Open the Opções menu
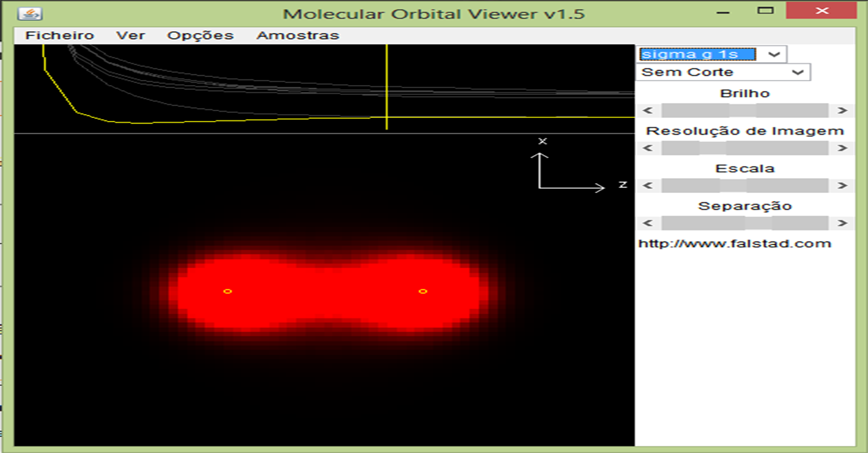 coord(200,35)
